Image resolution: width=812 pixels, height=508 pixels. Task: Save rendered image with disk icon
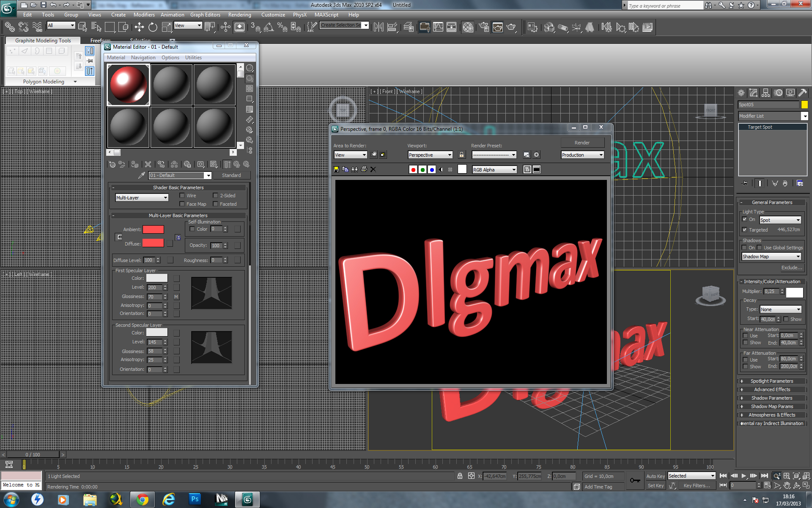(x=336, y=169)
